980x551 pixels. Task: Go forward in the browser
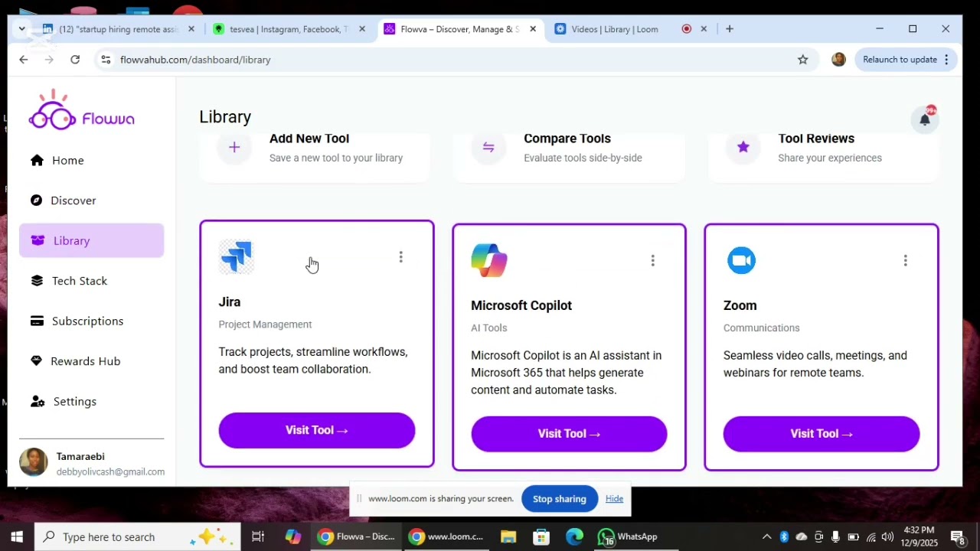point(49,60)
